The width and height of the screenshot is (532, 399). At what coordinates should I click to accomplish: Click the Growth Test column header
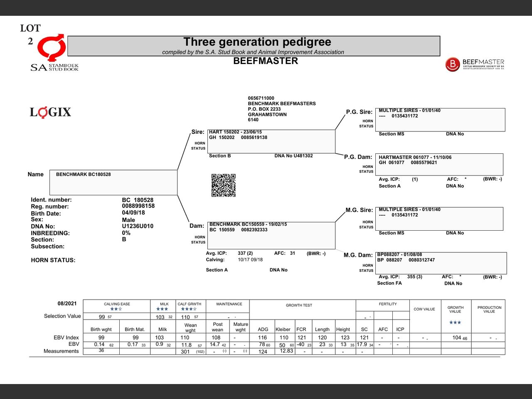[x=299, y=305]
